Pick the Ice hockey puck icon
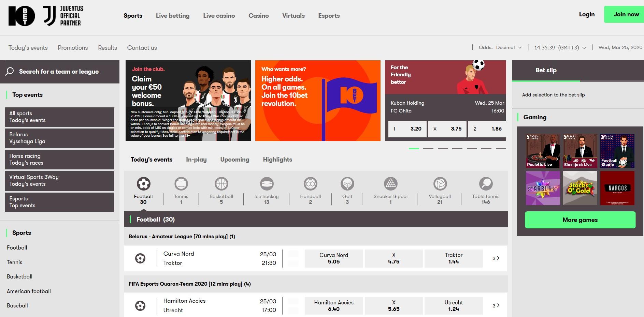 tap(267, 184)
